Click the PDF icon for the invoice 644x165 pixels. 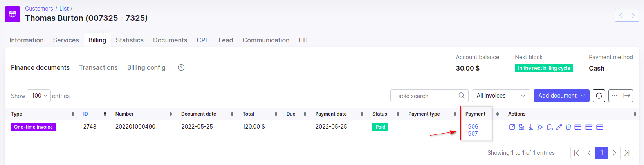521,127
